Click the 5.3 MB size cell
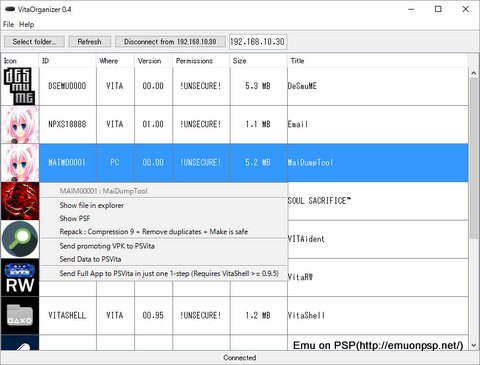Screen dimensions: 480x365 click(x=259, y=86)
